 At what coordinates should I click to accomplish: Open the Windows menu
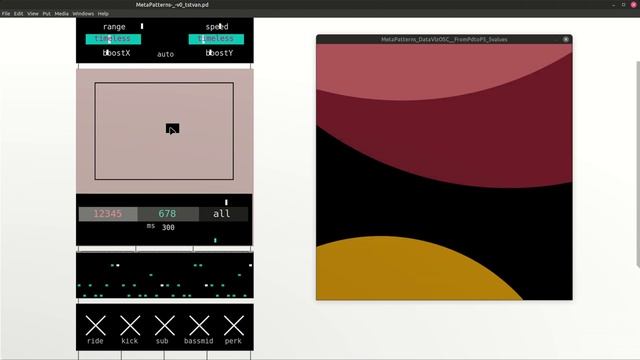pos(83,13)
